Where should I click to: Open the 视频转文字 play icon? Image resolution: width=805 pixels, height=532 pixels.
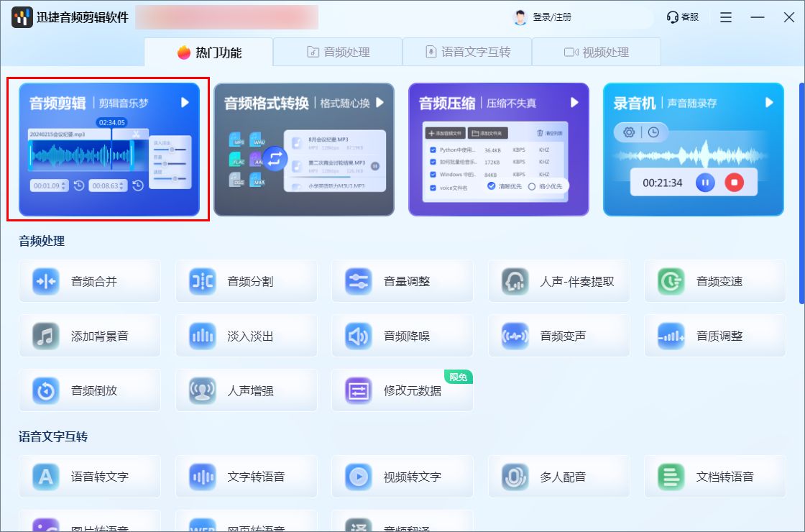click(x=359, y=477)
